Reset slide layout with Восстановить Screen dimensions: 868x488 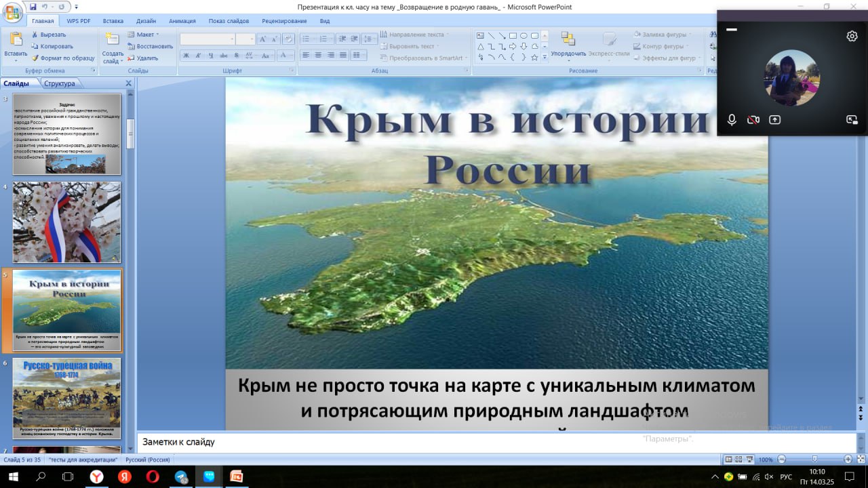click(150, 46)
